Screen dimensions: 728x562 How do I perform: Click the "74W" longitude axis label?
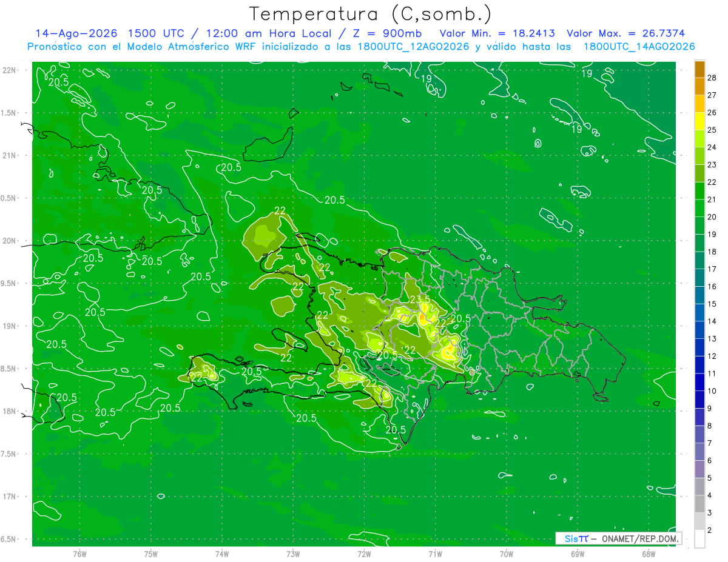[222, 554]
